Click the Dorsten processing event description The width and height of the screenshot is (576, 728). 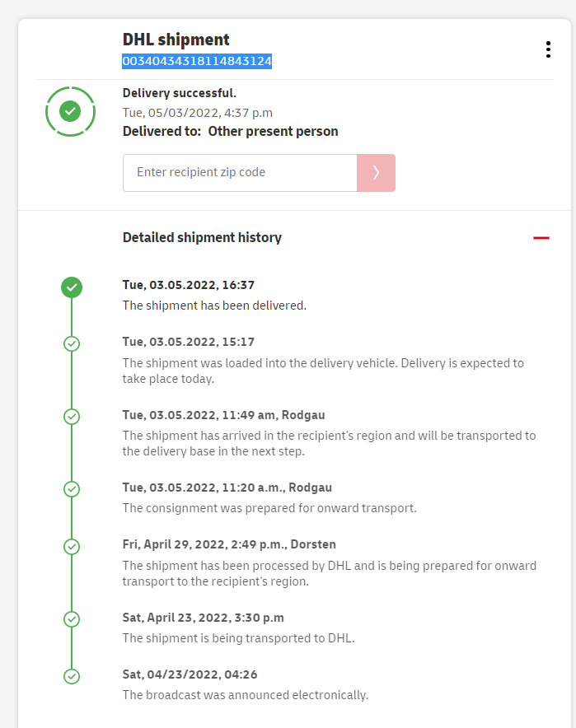click(329, 573)
